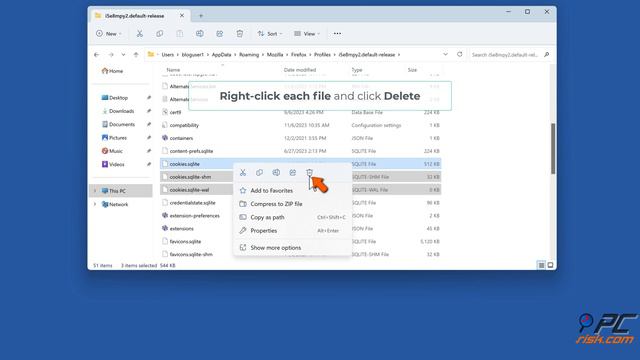The height and width of the screenshot is (360, 640).
Task: Open Properties from the context menu
Action: click(264, 231)
